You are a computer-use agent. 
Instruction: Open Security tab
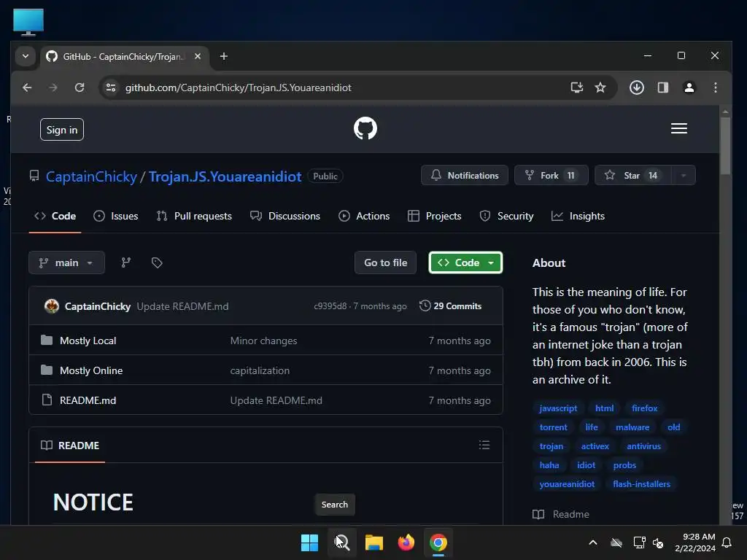point(506,216)
